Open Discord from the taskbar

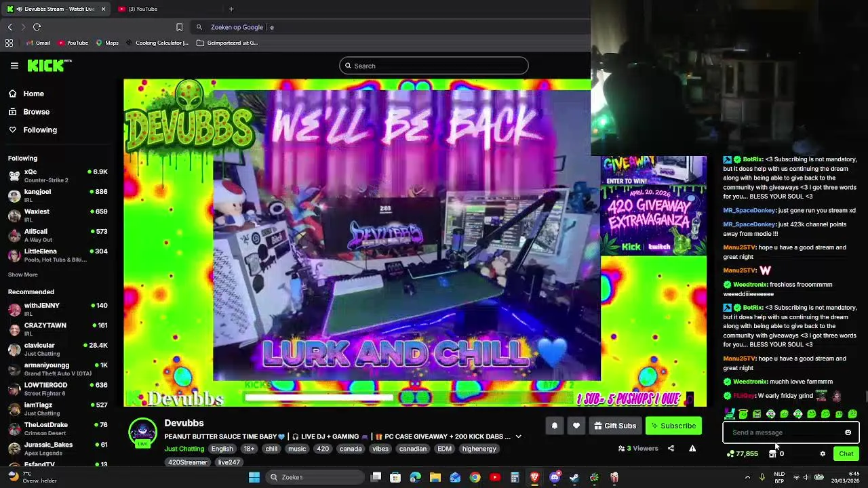pyautogui.click(x=555, y=477)
